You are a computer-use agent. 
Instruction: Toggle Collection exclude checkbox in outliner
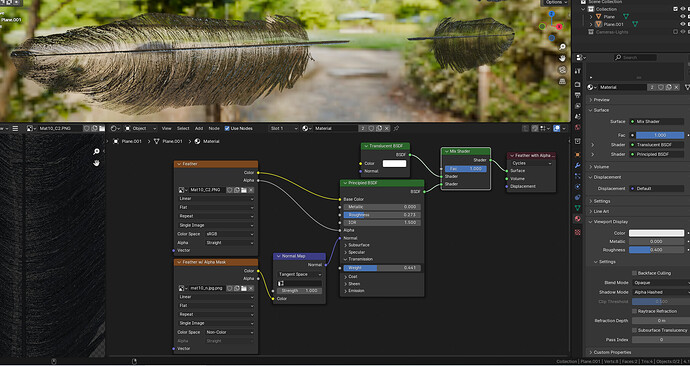point(675,9)
